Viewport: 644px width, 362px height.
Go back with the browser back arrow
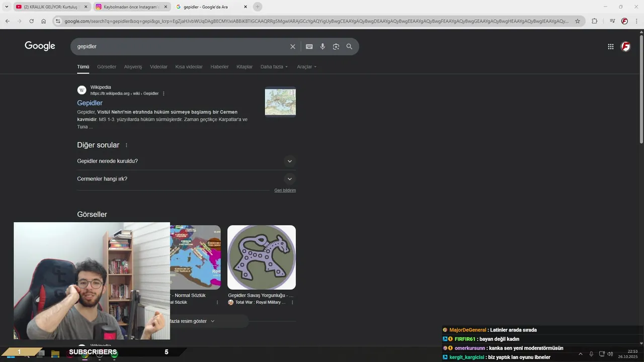point(7,21)
